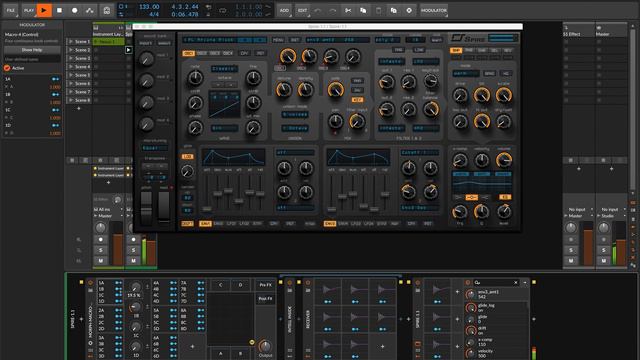The width and height of the screenshot is (640, 360).
Task: Click Post FX slot in device panel
Action: click(265, 299)
